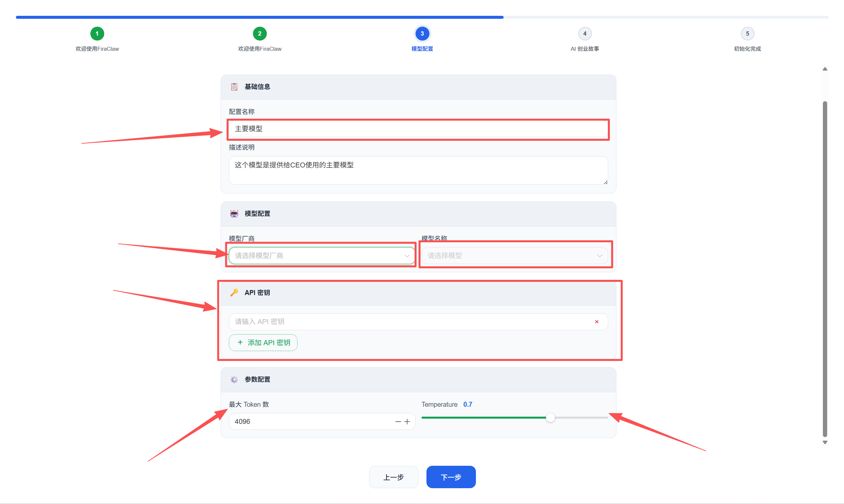Viewport: 844px width, 504px height.
Task: Click the 描述说明 text area
Action: (418, 170)
